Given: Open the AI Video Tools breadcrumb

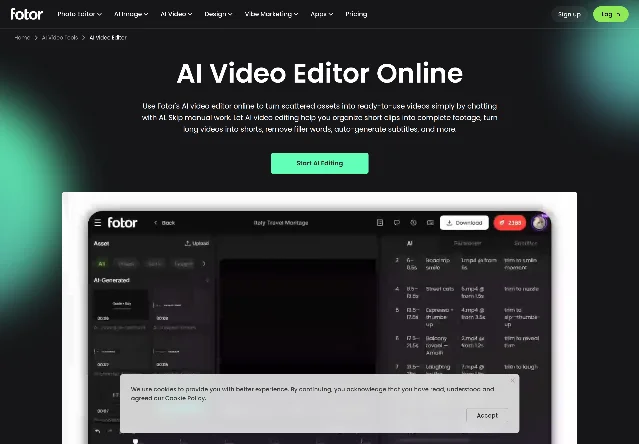Looking at the screenshot, I should [x=60, y=37].
